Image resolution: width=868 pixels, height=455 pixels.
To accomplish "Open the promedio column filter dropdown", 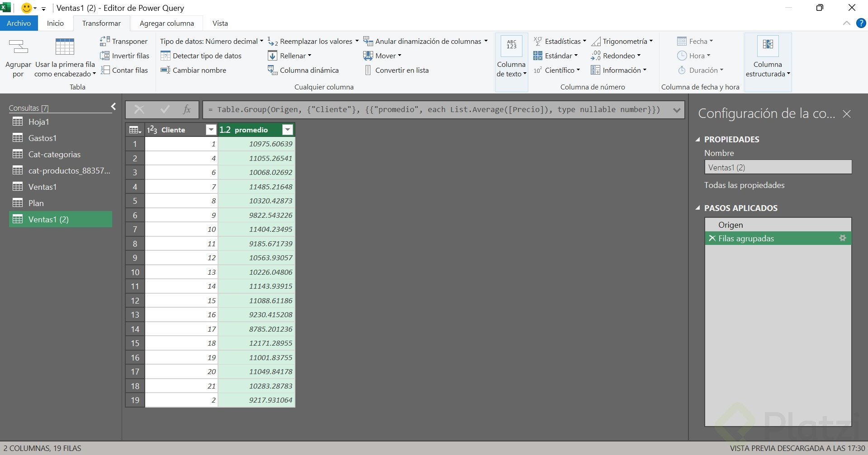I will click(x=287, y=130).
